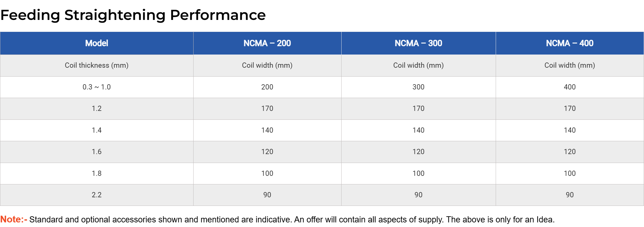This screenshot has height=227, width=644.
Task: Click the 2.2 coil thickness cell
Action: (97, 195)
